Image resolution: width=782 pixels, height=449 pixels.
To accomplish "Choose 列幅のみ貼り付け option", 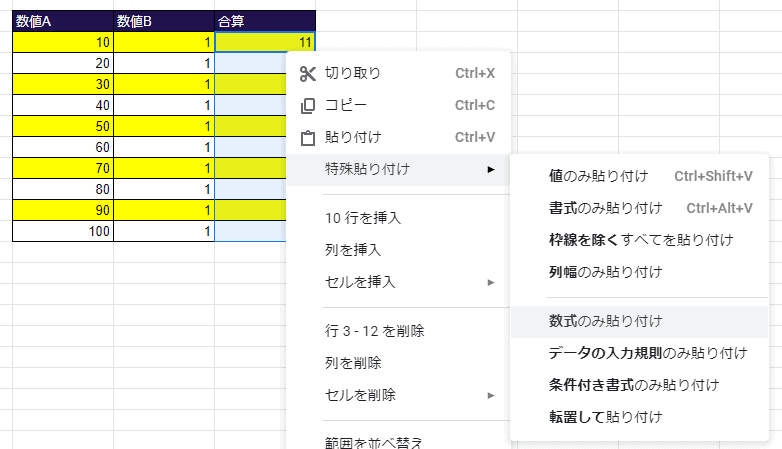I will coord(605,271).
